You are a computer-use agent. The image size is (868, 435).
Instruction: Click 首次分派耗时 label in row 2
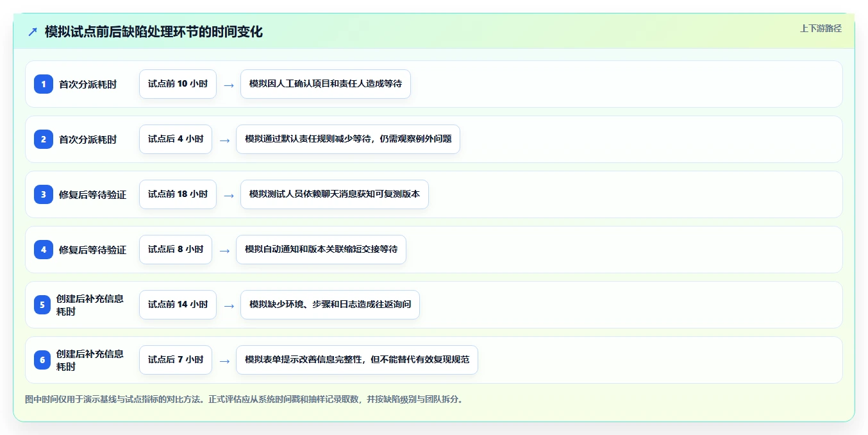pyautogui.click(x=88, y=139)
